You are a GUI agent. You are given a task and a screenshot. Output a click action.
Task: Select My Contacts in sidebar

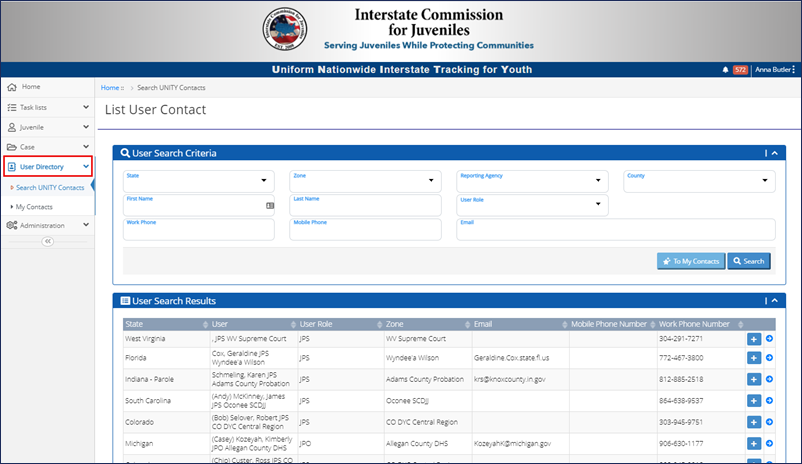click(x=34, y=207)
